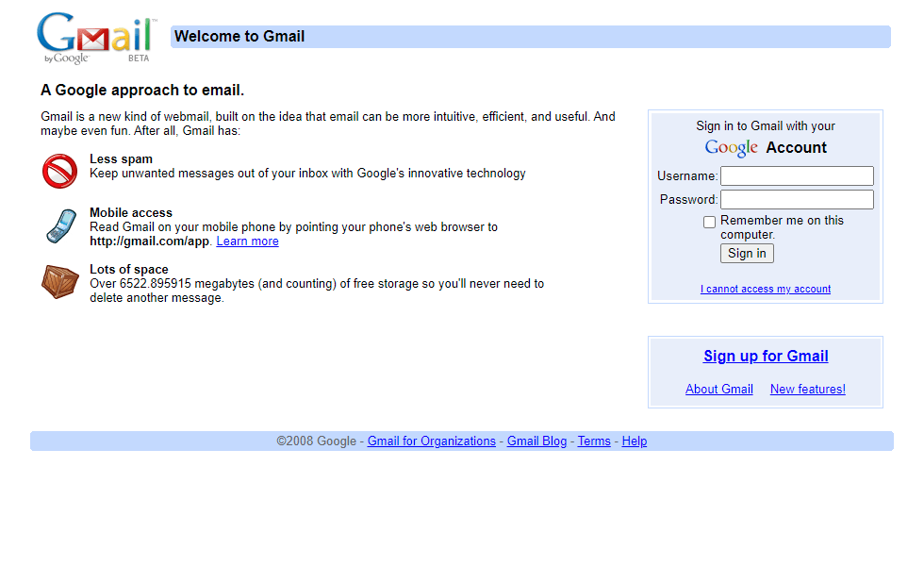
Task: Open the About Gmail link
Action: (718, 389)
